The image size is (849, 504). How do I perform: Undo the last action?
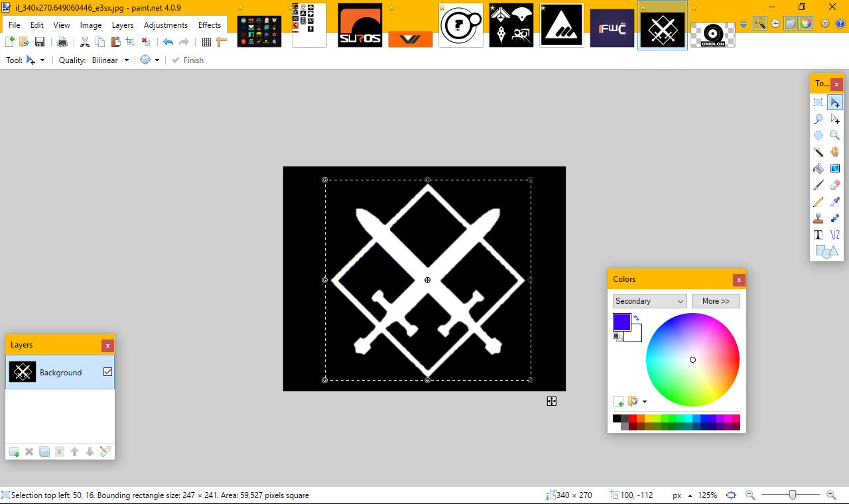[x=168, y=42]
